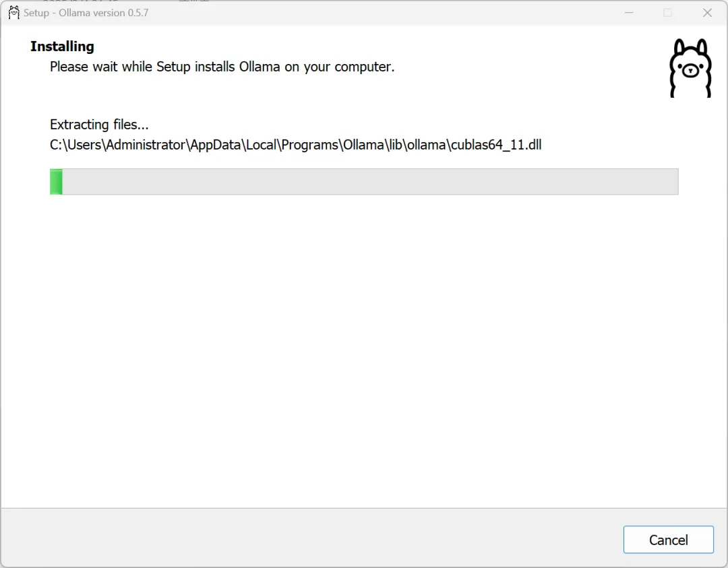Click the "Extracting files..." status label
The width and height of the screenshot is (728, 568).
[99, 125]
